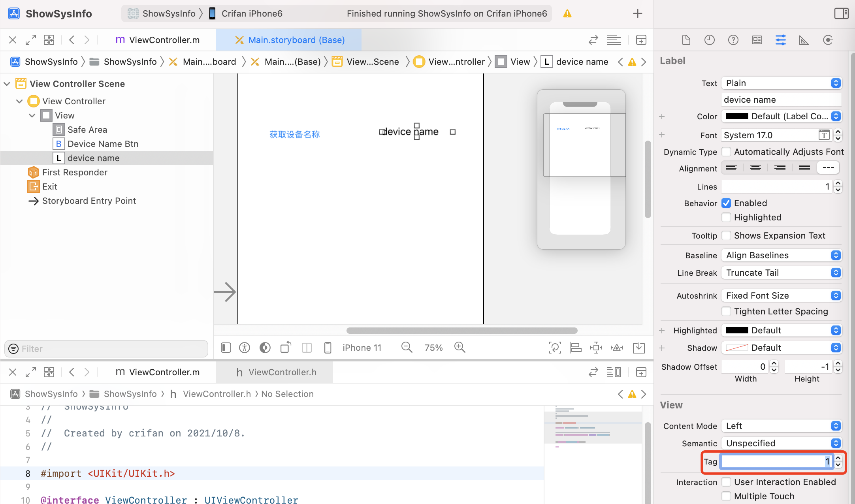855x504 pixels.
Task: Collapse the View Controller Scene tree
Action: 7,84
